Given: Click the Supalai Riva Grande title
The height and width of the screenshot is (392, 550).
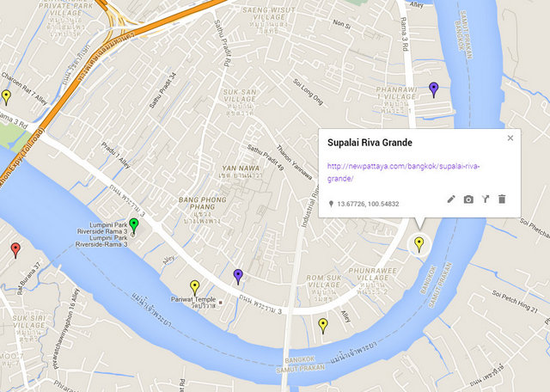Looking at the screenshot, I should click(x=370, y=143).
